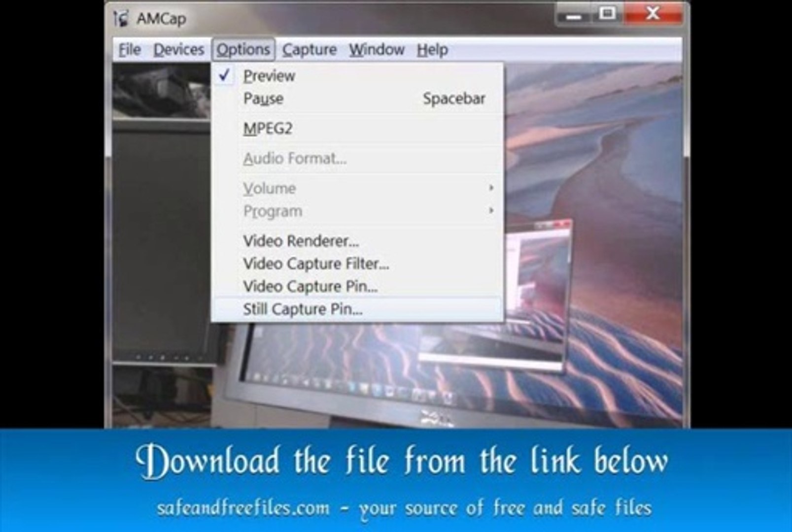Screen dimensions: 792x532
Task: Close the open Options menu
Action: click(x=243, y=50)
